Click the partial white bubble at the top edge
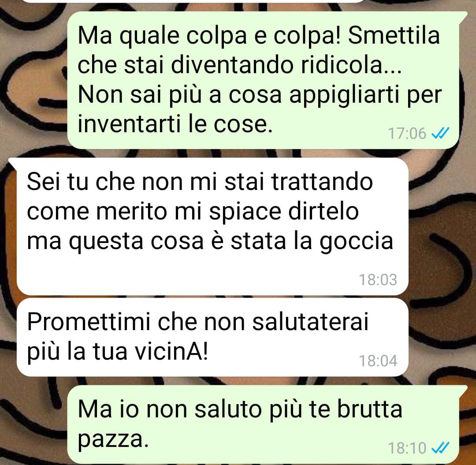 point(194,1)
